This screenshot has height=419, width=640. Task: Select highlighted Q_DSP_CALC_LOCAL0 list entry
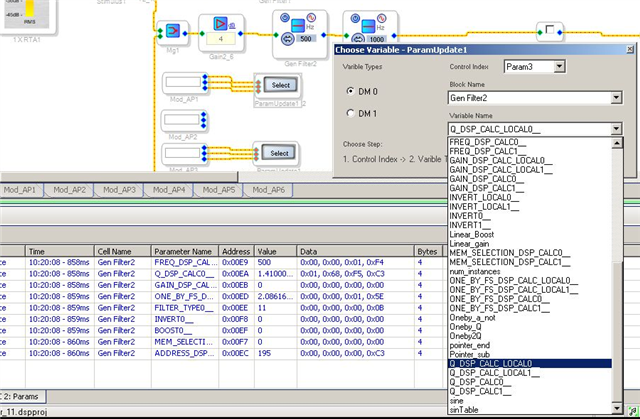530,364
